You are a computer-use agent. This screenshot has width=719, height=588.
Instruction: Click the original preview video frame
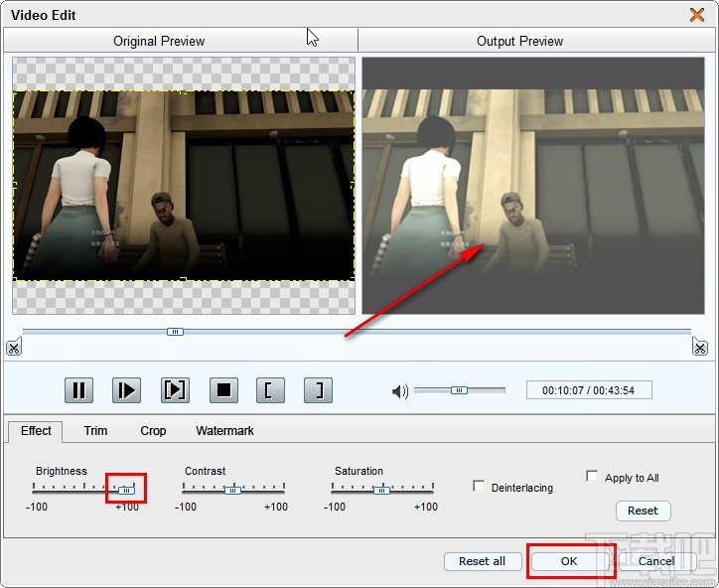tap(184, 186)
